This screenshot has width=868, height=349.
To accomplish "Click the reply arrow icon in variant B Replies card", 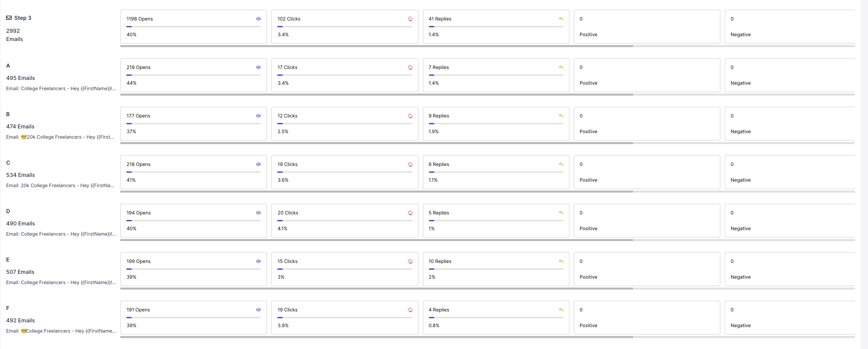I will [561, 116].
